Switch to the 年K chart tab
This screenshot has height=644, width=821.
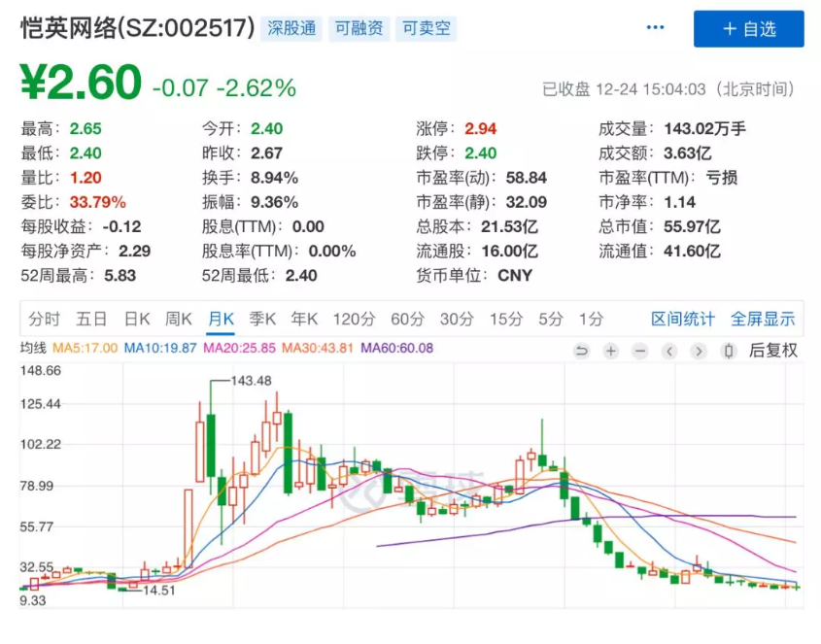pyautogui.click(x=304, y=319)
